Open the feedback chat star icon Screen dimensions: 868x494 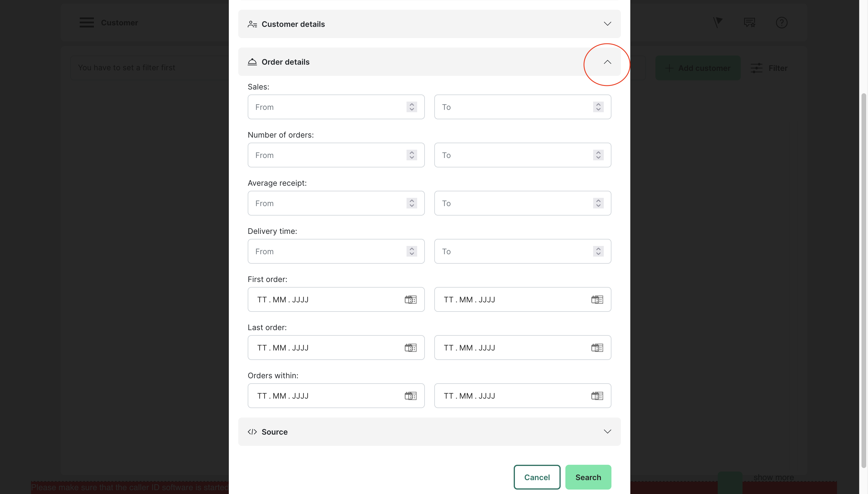[749, 23]
